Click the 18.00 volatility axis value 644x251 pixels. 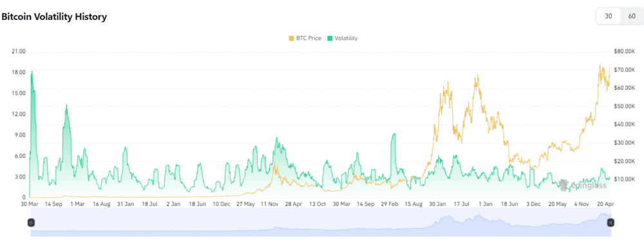19,72
